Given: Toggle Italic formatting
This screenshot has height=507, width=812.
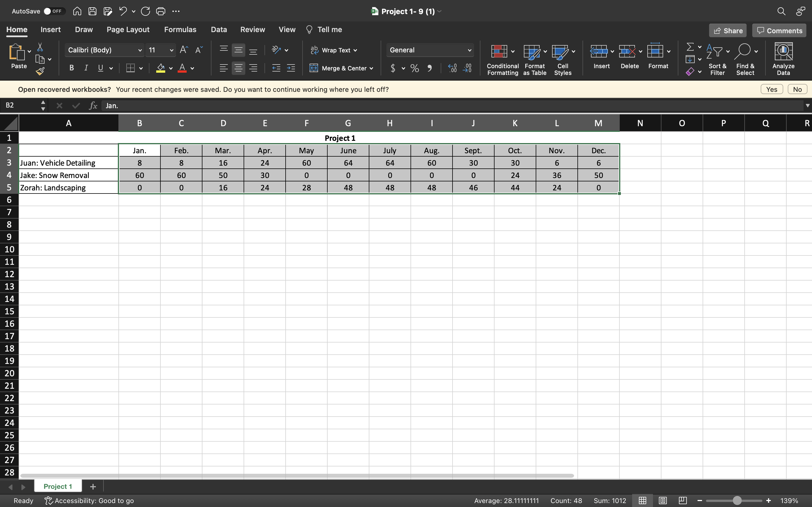Looking at the screenshot, I should 86,68.
